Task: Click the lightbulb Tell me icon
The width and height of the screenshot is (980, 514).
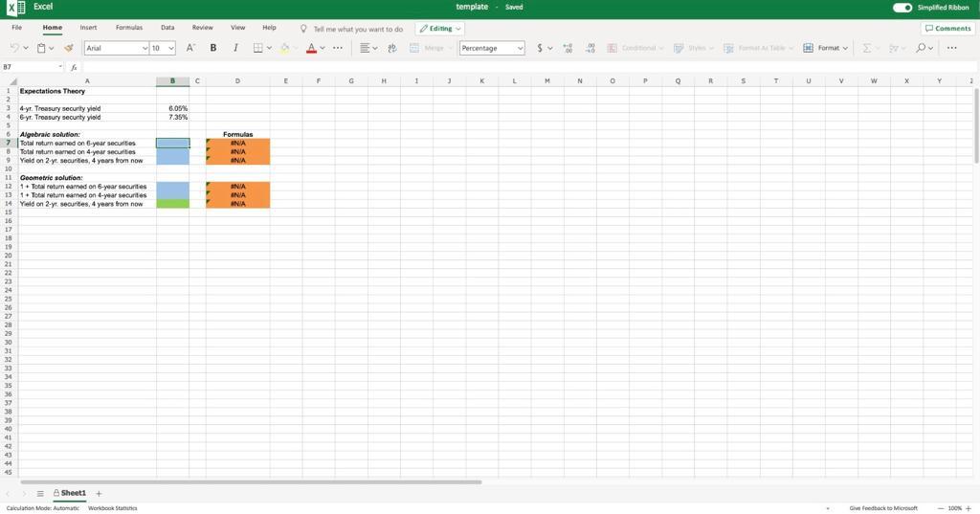Action: (303, 29)
